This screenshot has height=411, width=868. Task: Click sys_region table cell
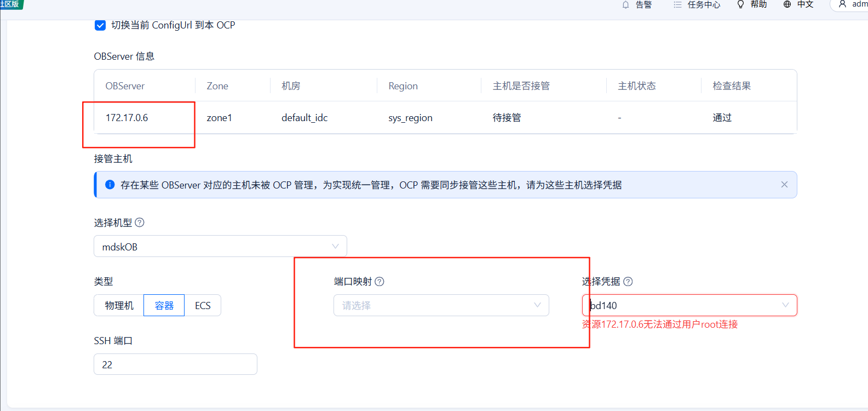410,118
